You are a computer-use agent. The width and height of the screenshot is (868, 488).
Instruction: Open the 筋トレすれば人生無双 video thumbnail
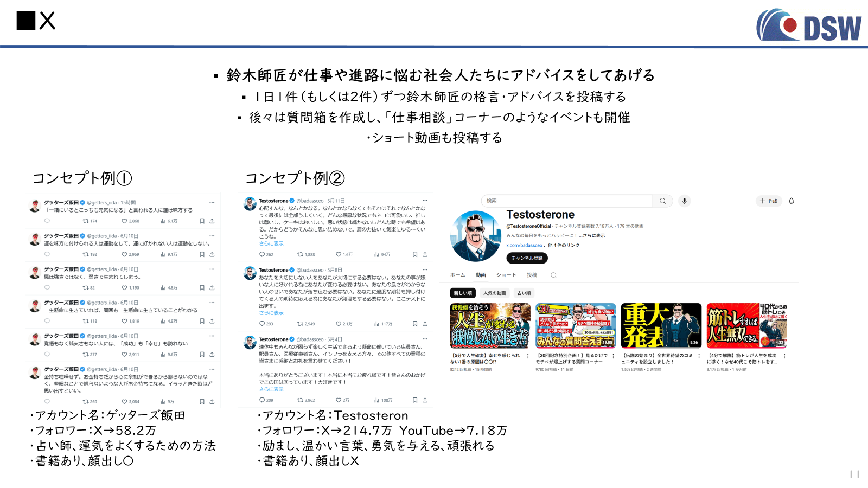click(746, 325)
